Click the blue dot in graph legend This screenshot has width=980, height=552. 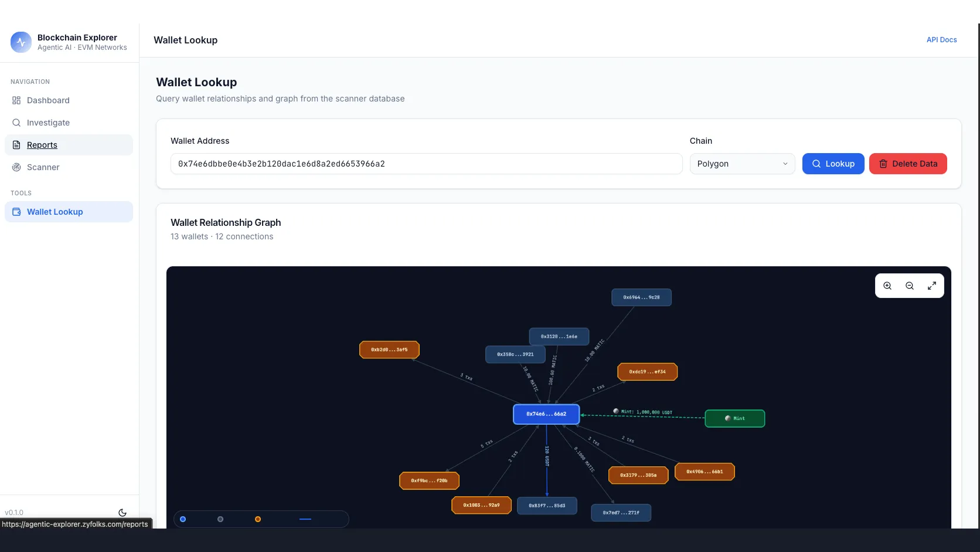click(183, 519)
